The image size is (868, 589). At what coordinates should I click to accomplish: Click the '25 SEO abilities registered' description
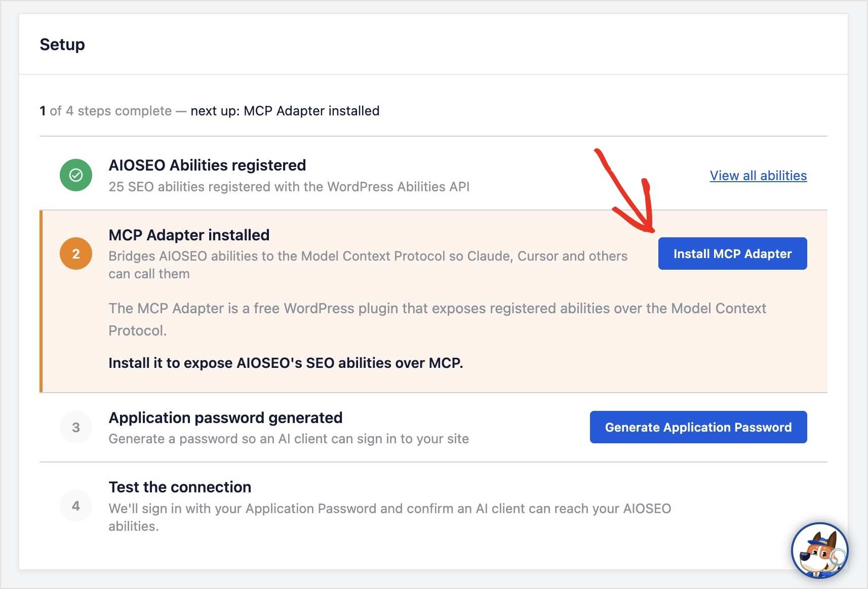coord(289,187)
